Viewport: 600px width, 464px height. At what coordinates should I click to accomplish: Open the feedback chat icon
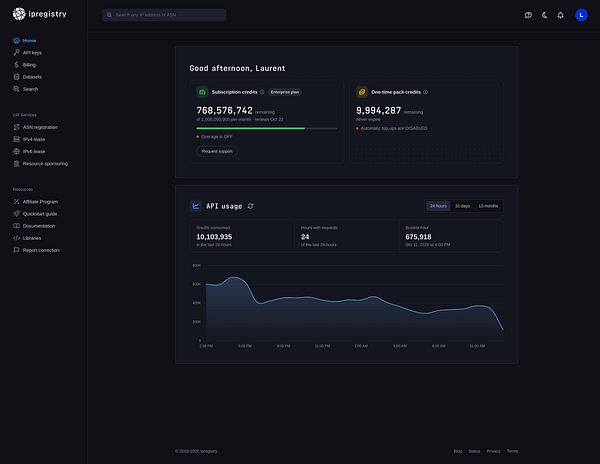pos(528,15)
